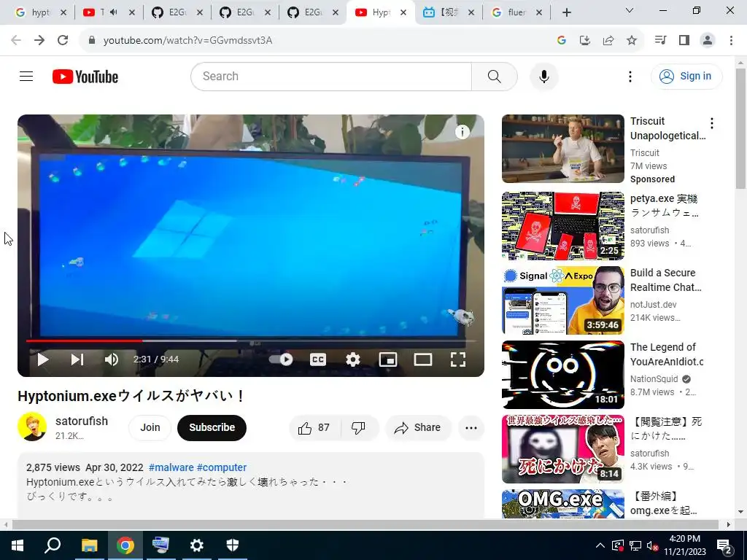Click the Sign in button
The image size is (747, 560).
coord(686,76)
